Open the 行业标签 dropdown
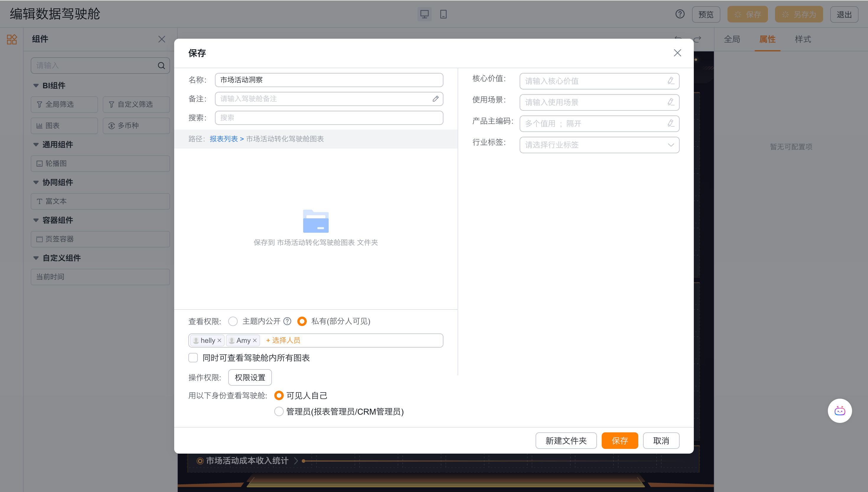The image size is (868, 492). 599,145
